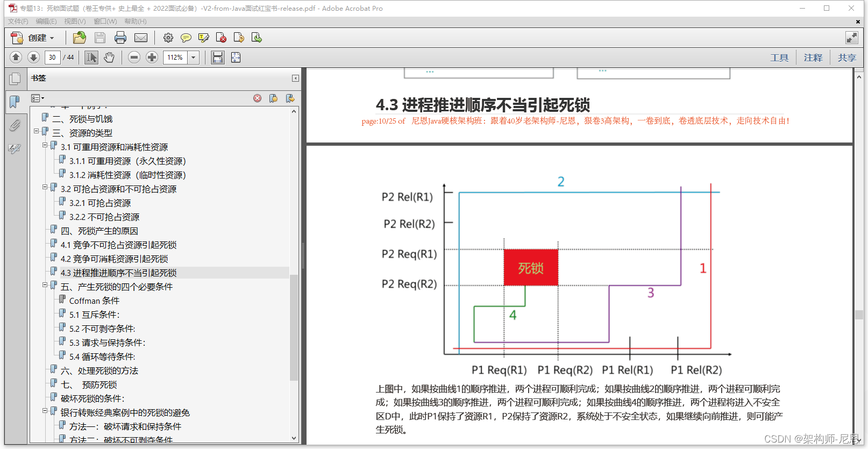
Task: Collapse the 三、资源的类型 bookmark
Action: tap(37, 131)
